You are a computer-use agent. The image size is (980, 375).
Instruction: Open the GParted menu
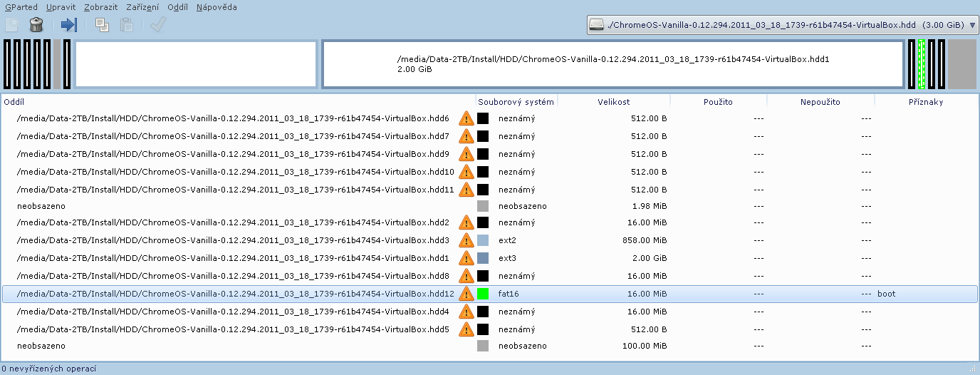(x=21, y=7)
